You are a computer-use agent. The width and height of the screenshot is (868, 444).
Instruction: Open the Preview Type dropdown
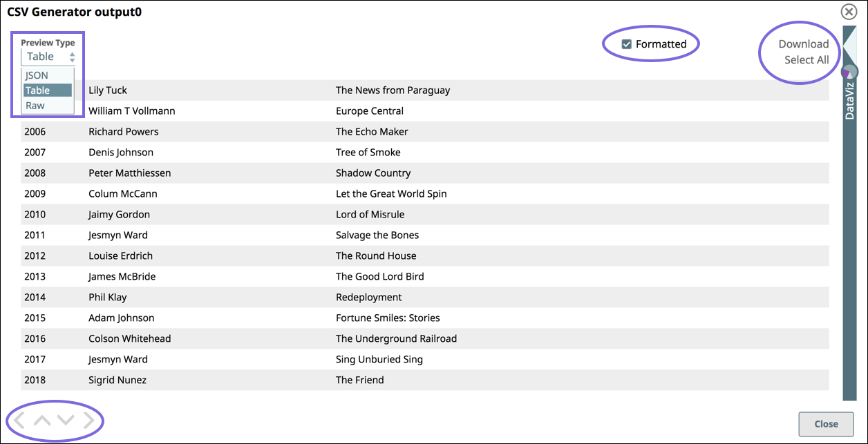tap(48, 57)
